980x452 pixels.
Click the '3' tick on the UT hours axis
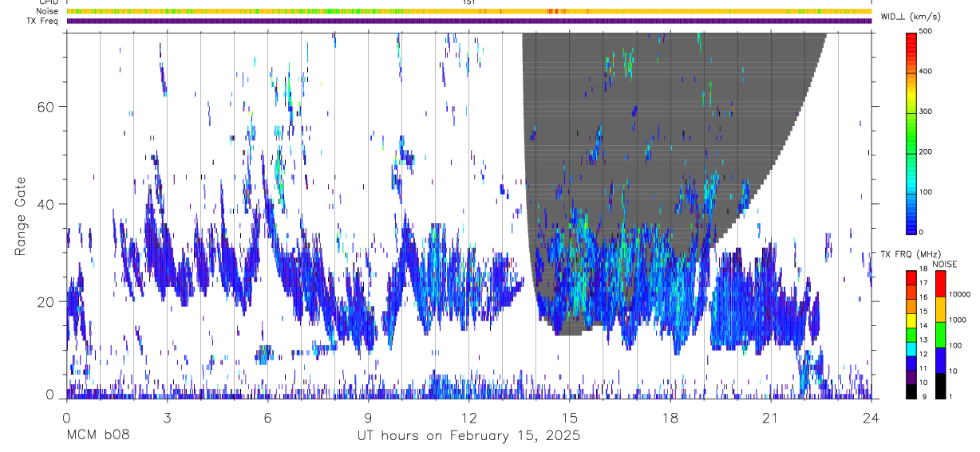click(x=167, y=418)
